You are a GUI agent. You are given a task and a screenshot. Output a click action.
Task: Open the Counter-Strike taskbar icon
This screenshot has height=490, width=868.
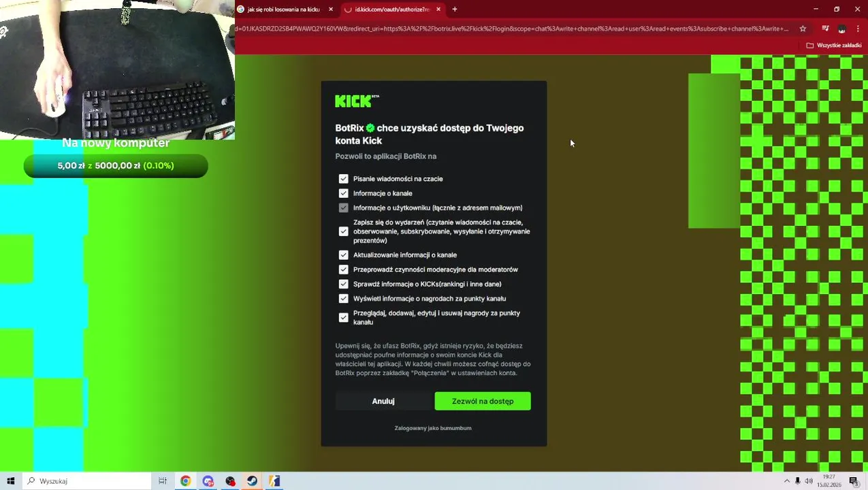point(274,481)
